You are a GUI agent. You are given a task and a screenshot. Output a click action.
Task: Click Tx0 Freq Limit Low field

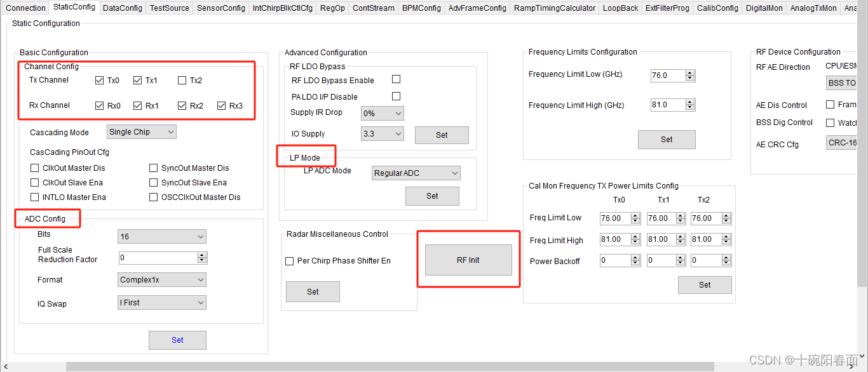tap(615, 218)
